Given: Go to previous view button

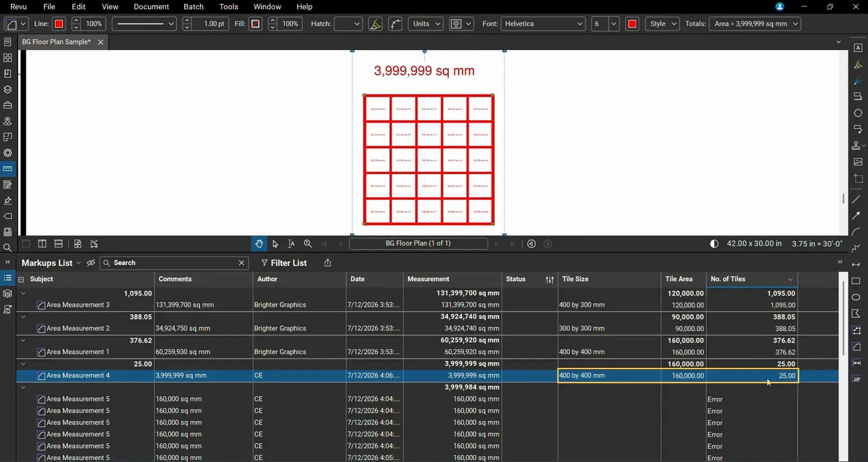Looking at the screenshot, I should pyautogui.click(x=531, y=244).
